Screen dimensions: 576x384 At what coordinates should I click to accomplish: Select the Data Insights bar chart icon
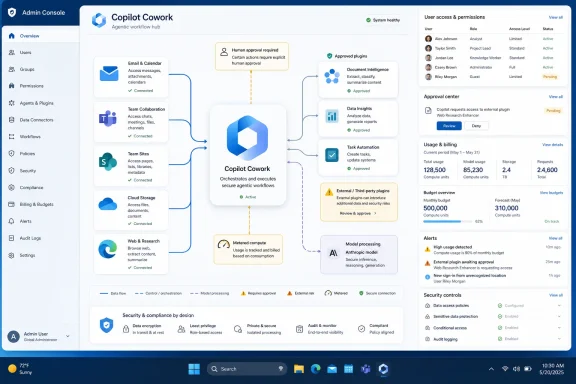click(x=332, y=116)
